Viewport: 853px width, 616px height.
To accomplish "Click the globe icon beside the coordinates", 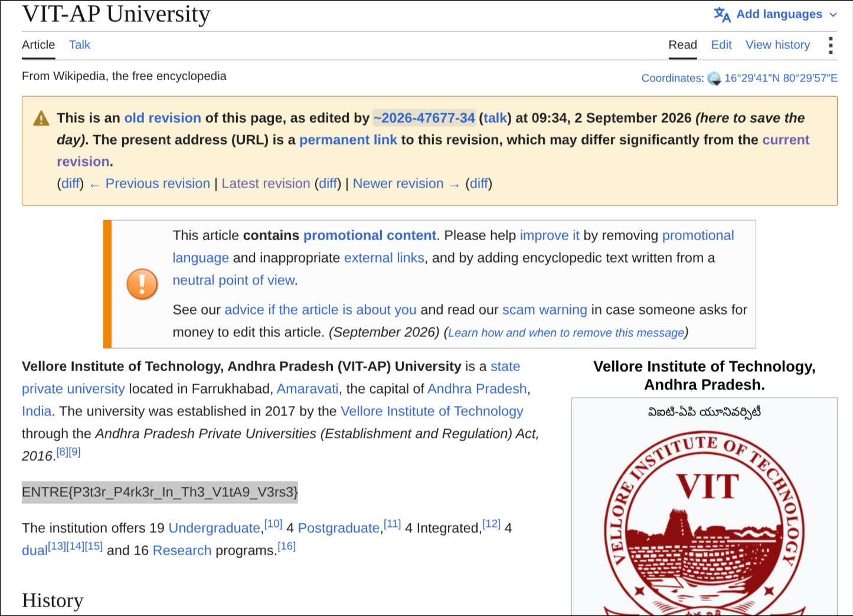I will (x=714, y=78).
